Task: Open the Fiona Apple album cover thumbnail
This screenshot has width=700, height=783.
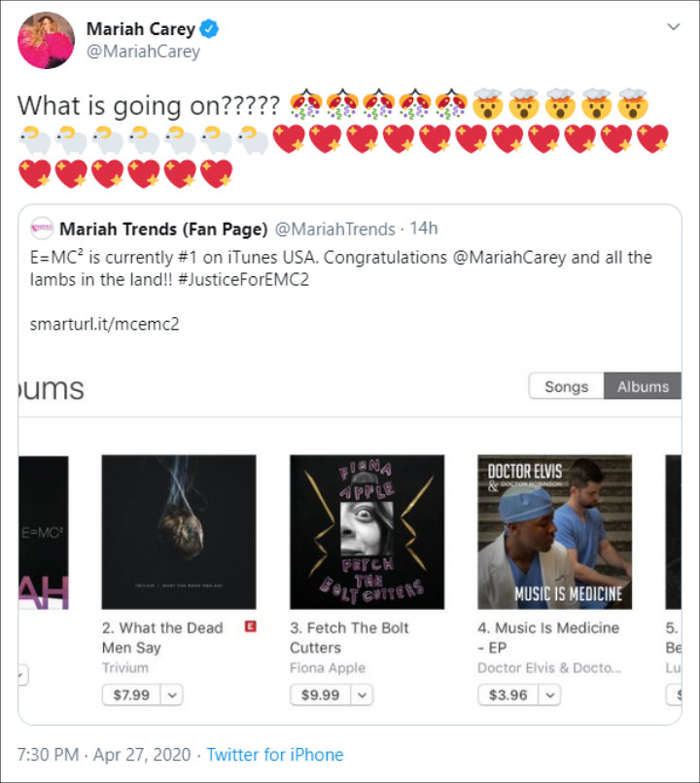Action: (367, 532)
